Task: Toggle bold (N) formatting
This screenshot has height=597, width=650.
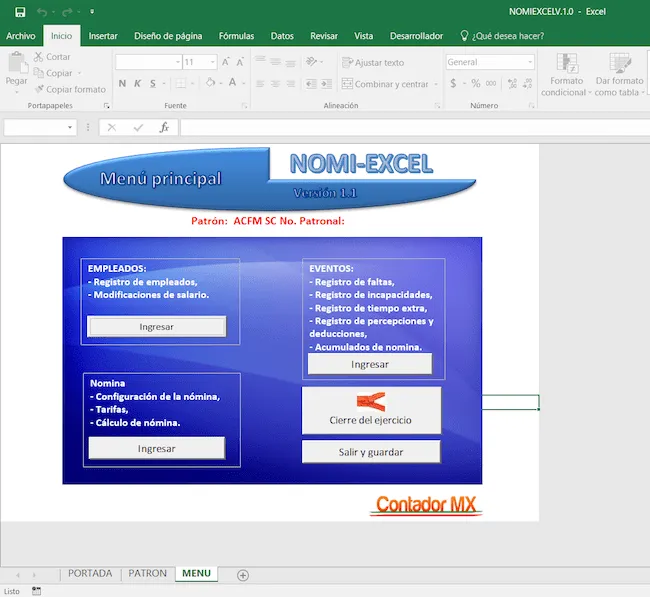Action: (x=122, y=84)
